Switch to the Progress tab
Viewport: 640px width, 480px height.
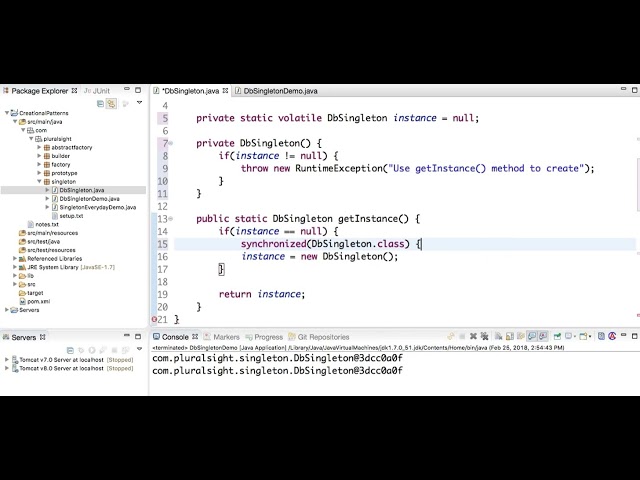click(x=268, y=337)
